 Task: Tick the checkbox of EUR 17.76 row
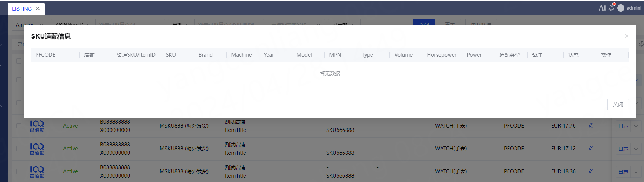pyautogui.click(x=19, y=126)
